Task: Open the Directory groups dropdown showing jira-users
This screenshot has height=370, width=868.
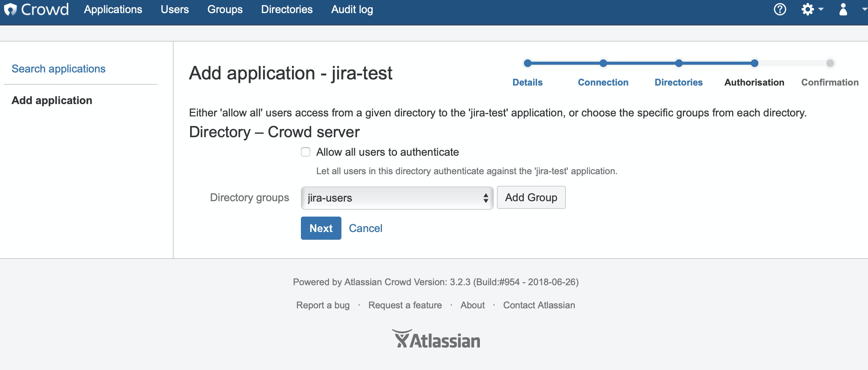Action: [396, 198]
